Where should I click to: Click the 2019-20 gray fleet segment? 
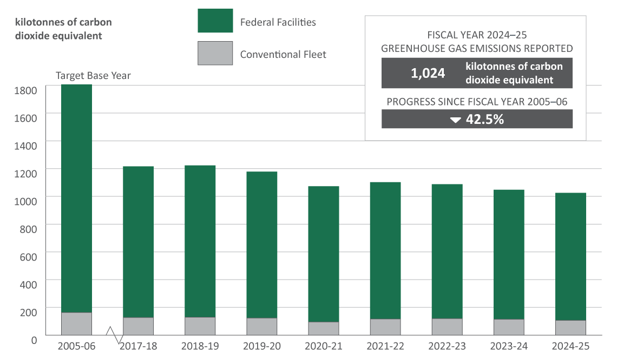(x=262, y=326)
